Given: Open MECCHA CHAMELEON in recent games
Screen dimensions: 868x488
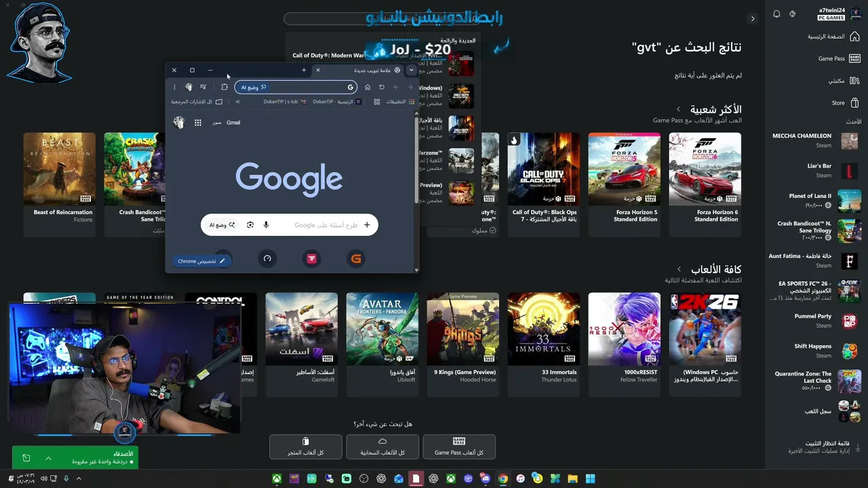Looking at the screenshot, I should (x=814, y=140).
